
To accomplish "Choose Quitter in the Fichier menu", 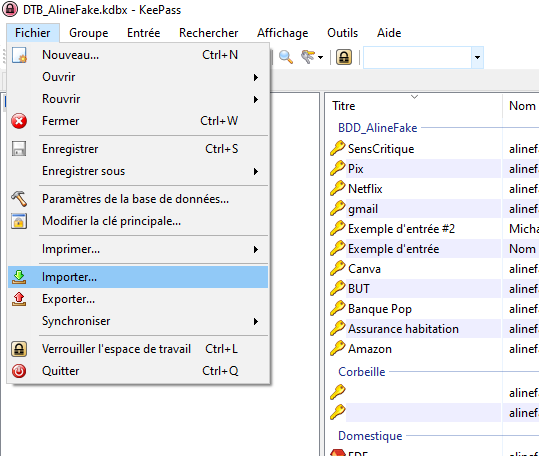I will [138, 371].
